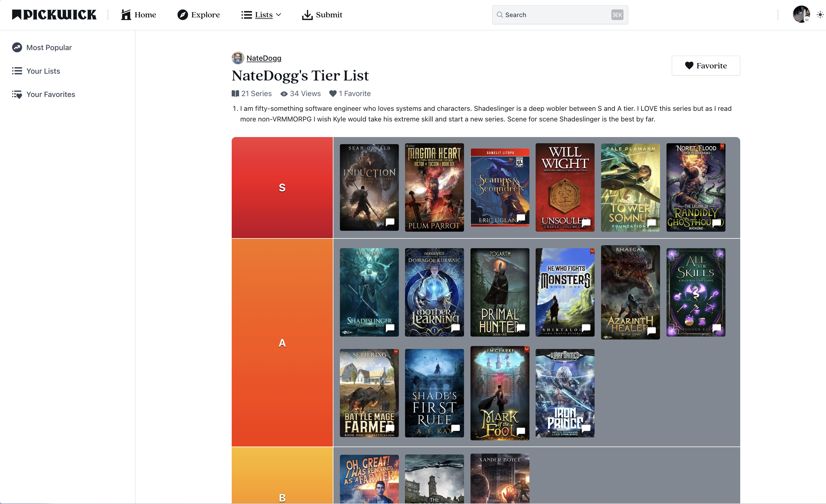The width and height of the screenshot is (826, 504).
Task: Open the Xander Boyce book cover
Action: coord(500,479)
